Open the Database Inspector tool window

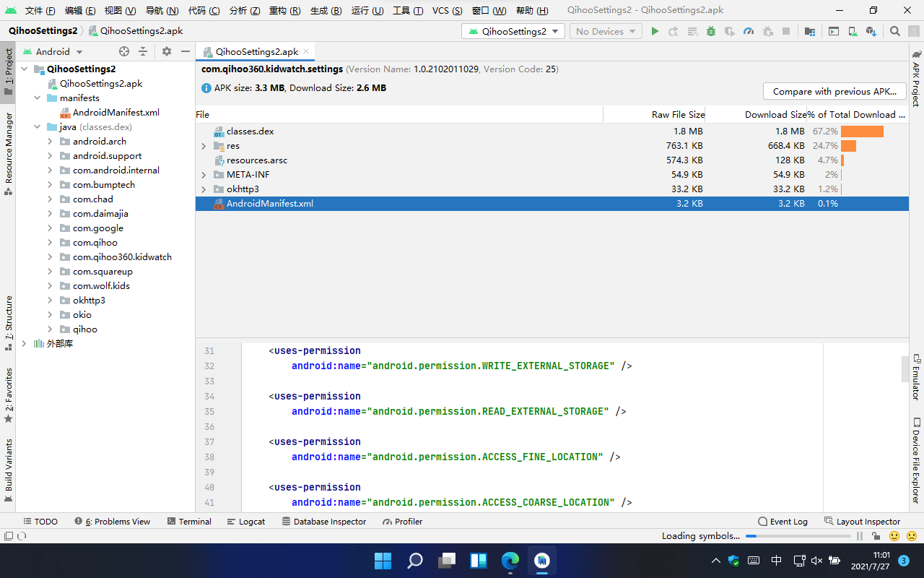pyautogui.click(x=324, y=521)
